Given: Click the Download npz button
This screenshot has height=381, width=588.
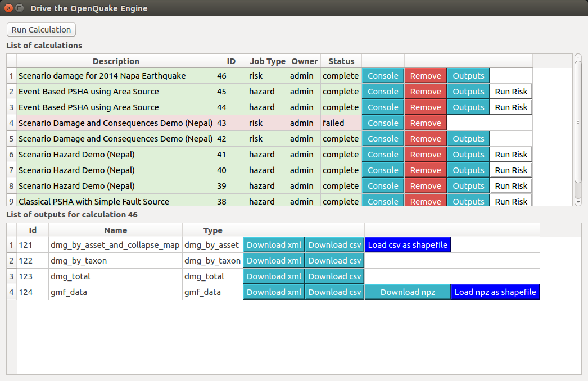Looking at the screenshot, I should tap(408, 292).
